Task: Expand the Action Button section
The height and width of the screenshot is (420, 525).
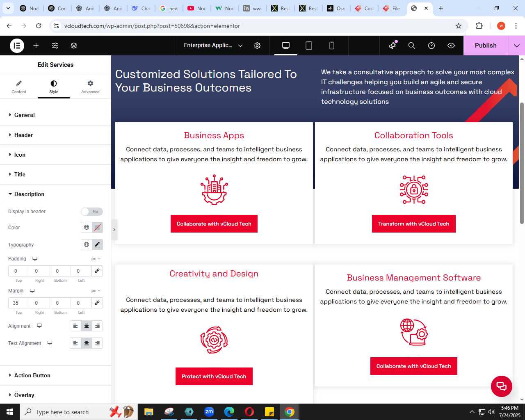Action: coord(55,375)
